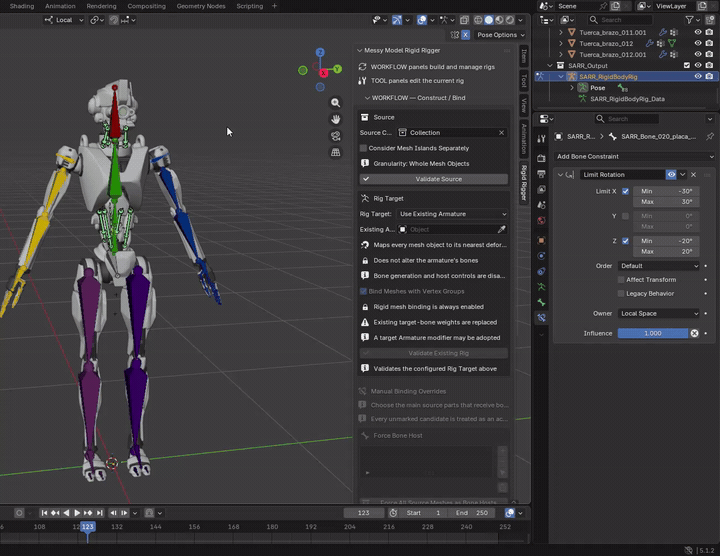Image resolution: width=720 pixels, height=556 pixels.
Task: Open the Tool properties tab icon
Action: click(541, 139)
